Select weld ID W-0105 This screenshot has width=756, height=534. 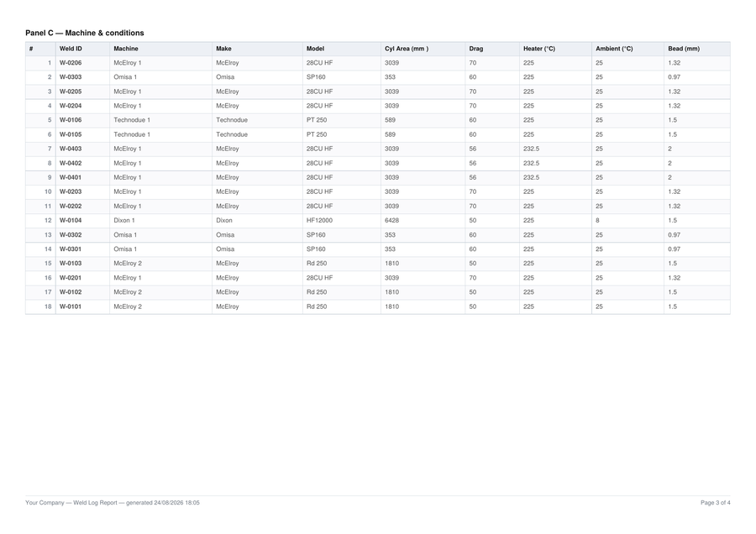(71, 134)
